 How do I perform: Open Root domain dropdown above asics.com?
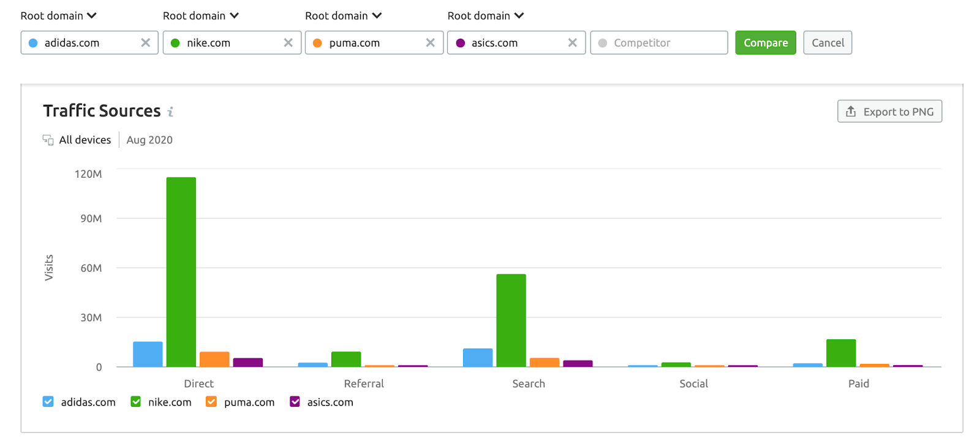[486, 16]
